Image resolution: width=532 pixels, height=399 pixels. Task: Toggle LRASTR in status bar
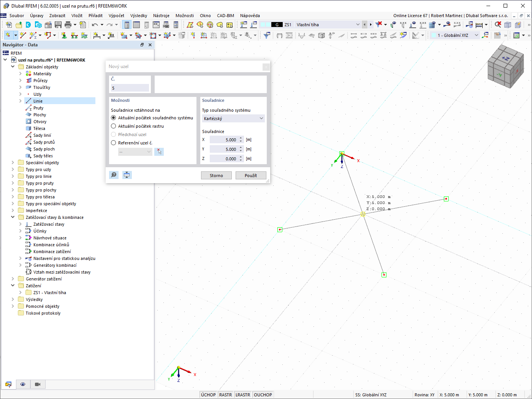[x=243, y=395]
